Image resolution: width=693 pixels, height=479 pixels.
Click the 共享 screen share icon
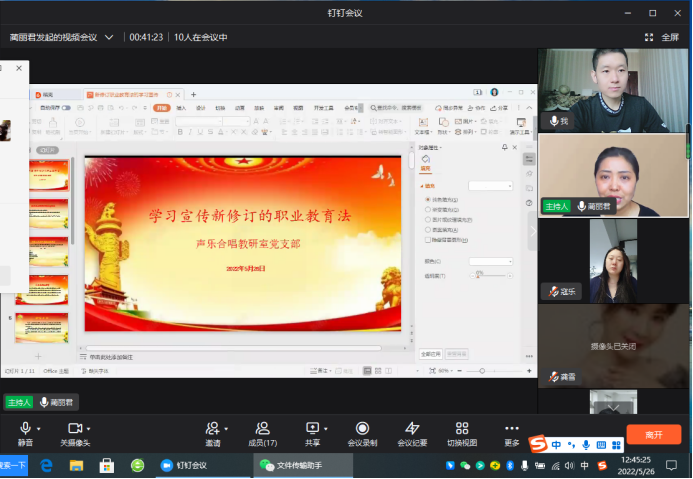coord(312,429)
